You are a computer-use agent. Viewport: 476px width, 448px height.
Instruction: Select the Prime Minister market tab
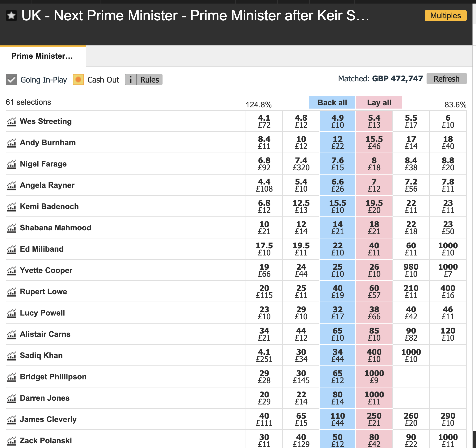42,56
